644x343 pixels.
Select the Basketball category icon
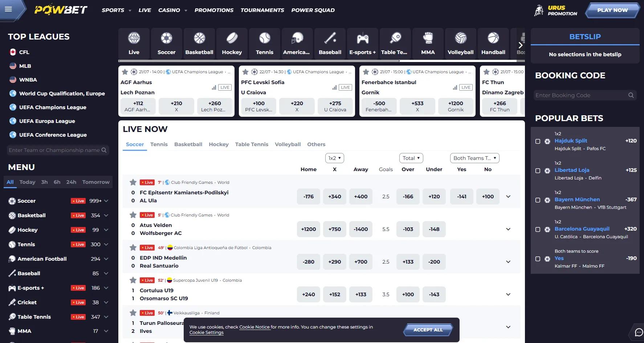point(199,38)
